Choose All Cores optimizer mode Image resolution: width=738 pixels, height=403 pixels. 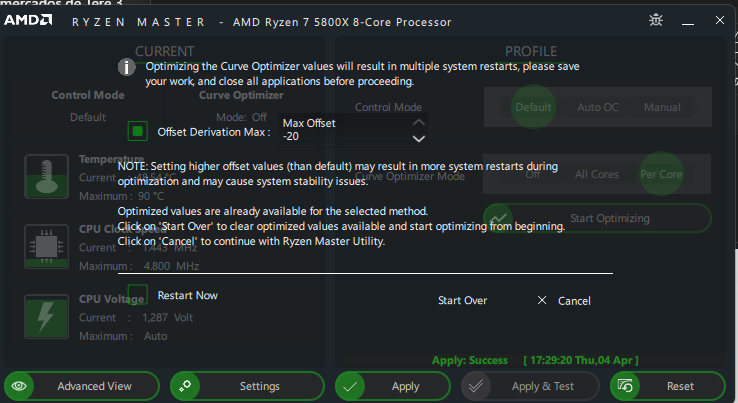[x=597, y=174]
